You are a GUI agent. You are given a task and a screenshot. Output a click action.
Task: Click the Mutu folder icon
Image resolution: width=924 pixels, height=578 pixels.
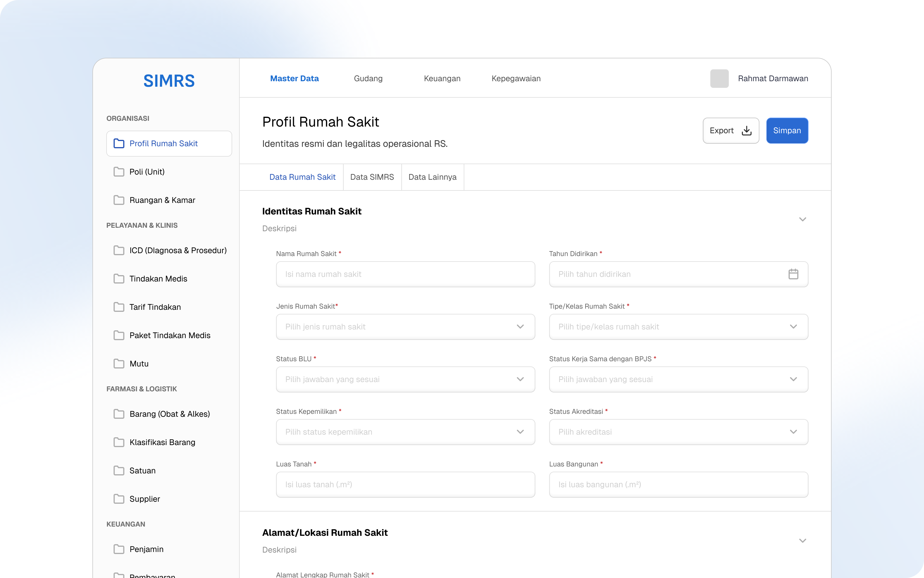119,364
